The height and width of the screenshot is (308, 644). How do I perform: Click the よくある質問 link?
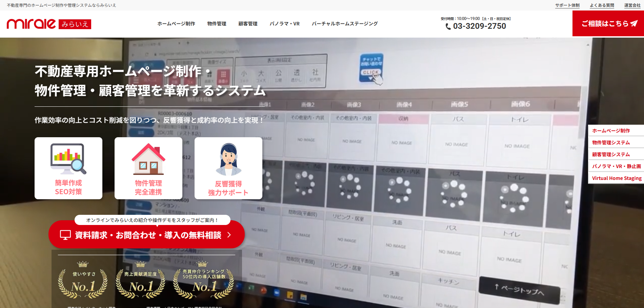point(602,5)
